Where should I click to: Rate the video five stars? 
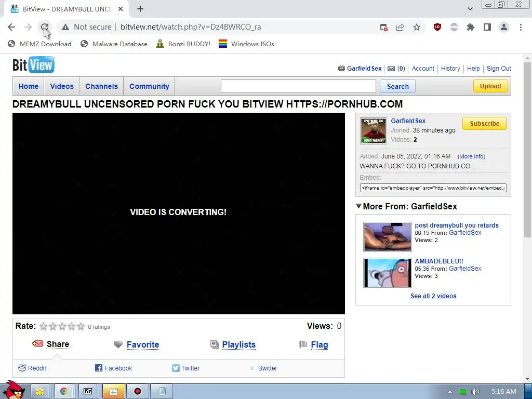coord(81,326)
